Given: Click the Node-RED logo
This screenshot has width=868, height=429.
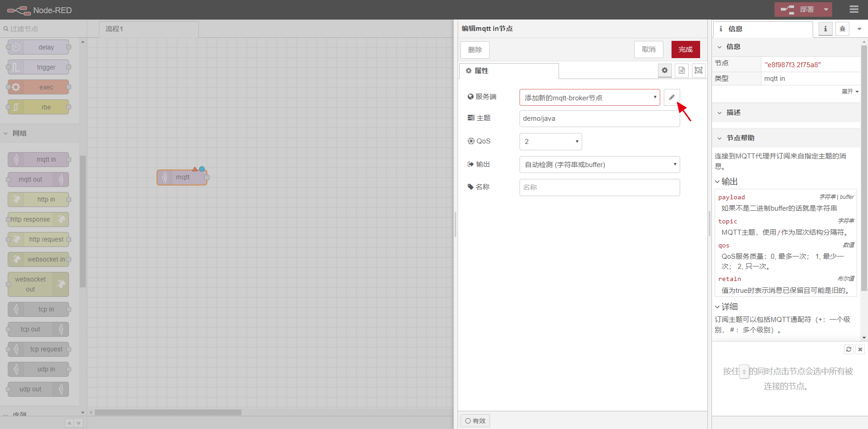Looking at the screenshot, I should point(39,10).
